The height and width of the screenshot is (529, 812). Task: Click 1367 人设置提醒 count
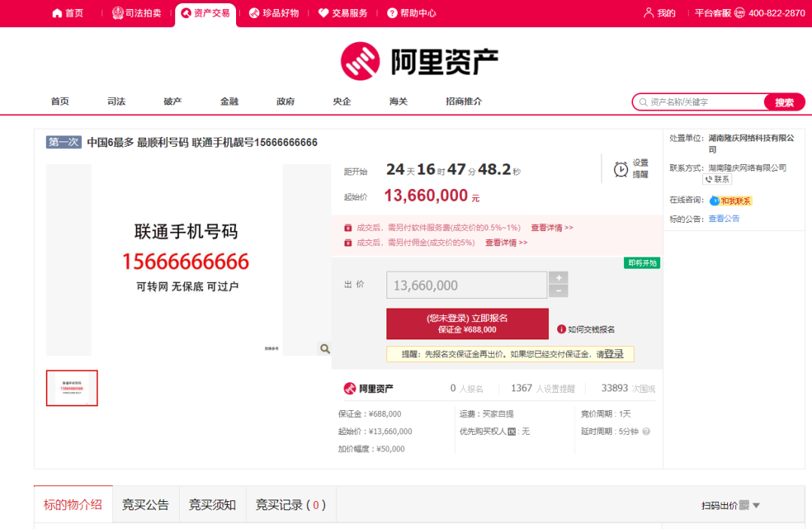click(x=543, y=388)
